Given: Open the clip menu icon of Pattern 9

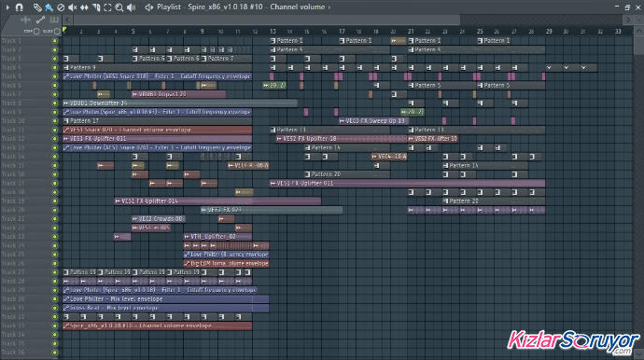Looking at the screenshot, I should 66,67.
